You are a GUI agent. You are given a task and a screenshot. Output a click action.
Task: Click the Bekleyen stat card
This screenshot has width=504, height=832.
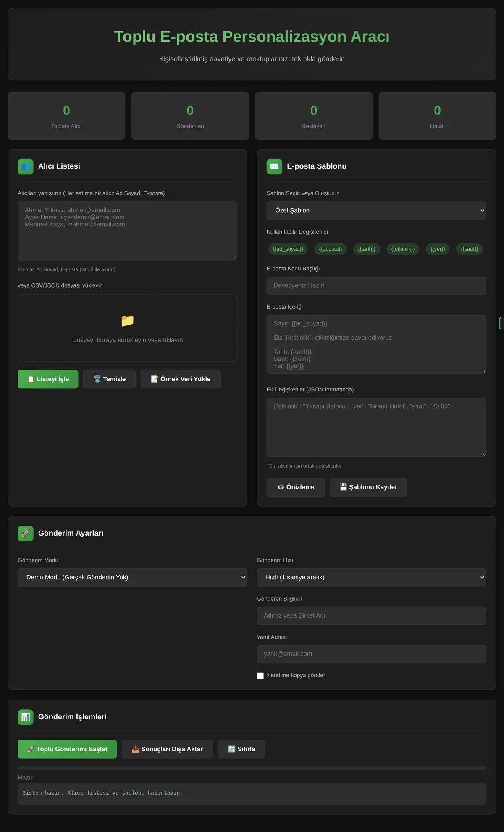pyautogui.click(x=314, y=116)
